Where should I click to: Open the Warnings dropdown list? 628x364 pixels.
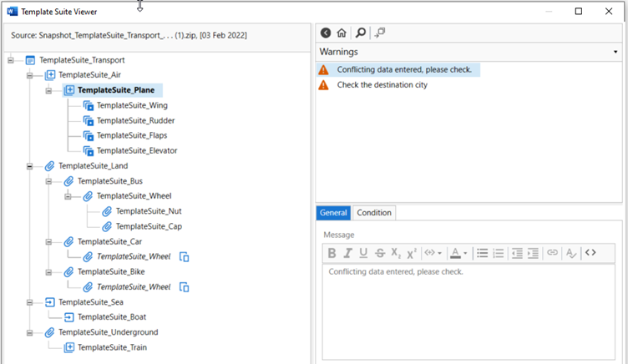(615, 52)
